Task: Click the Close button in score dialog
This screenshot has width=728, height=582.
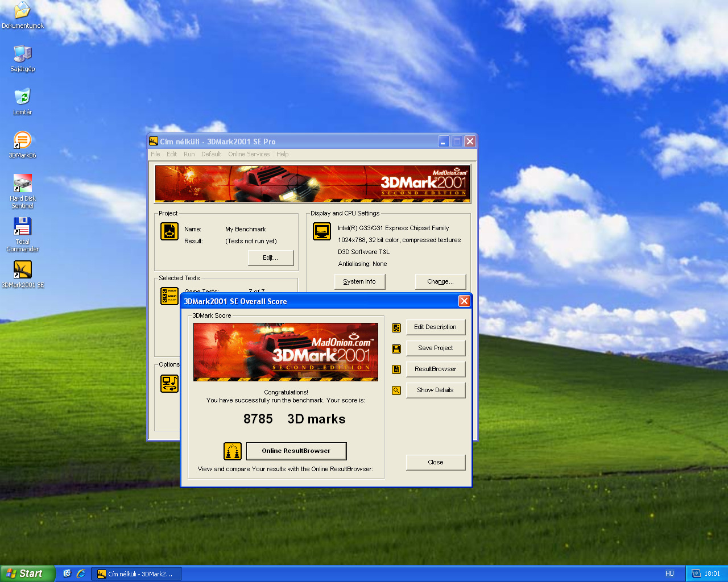Action: [x=436, y=463]
